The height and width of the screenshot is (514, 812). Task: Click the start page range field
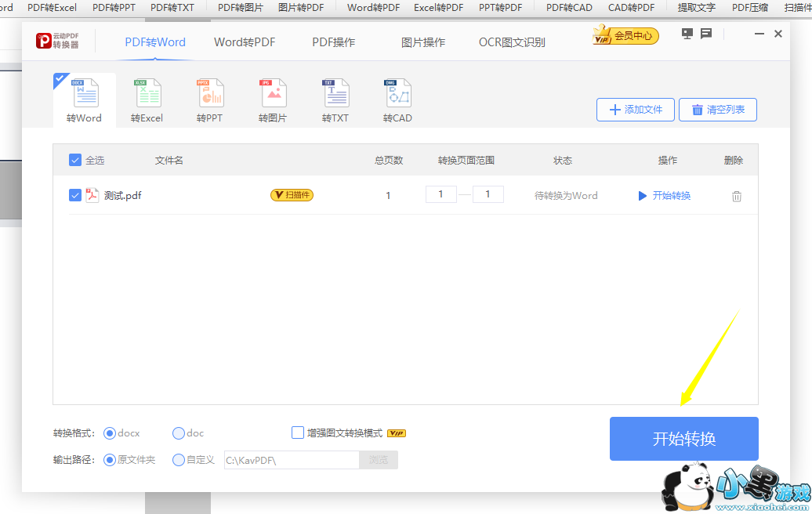coord(441,194)
